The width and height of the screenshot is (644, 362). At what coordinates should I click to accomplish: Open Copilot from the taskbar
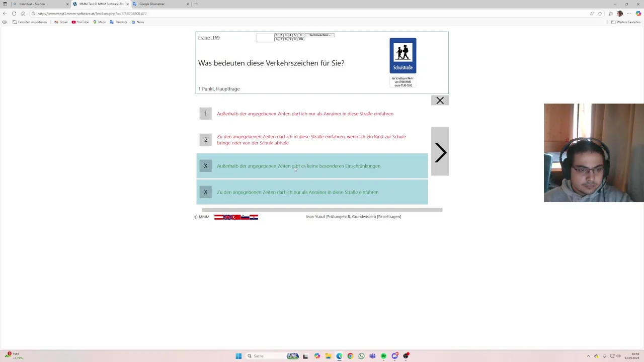[x=317, y=356]
